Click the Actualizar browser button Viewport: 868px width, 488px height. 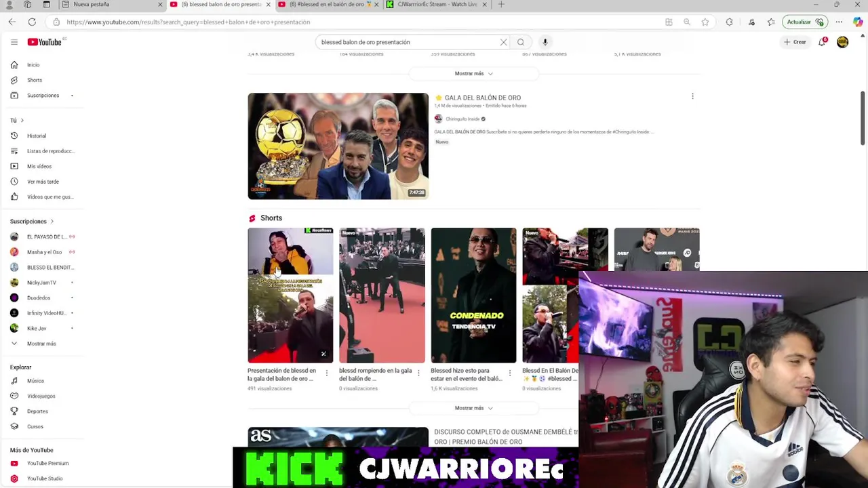(x=804, y=22)
